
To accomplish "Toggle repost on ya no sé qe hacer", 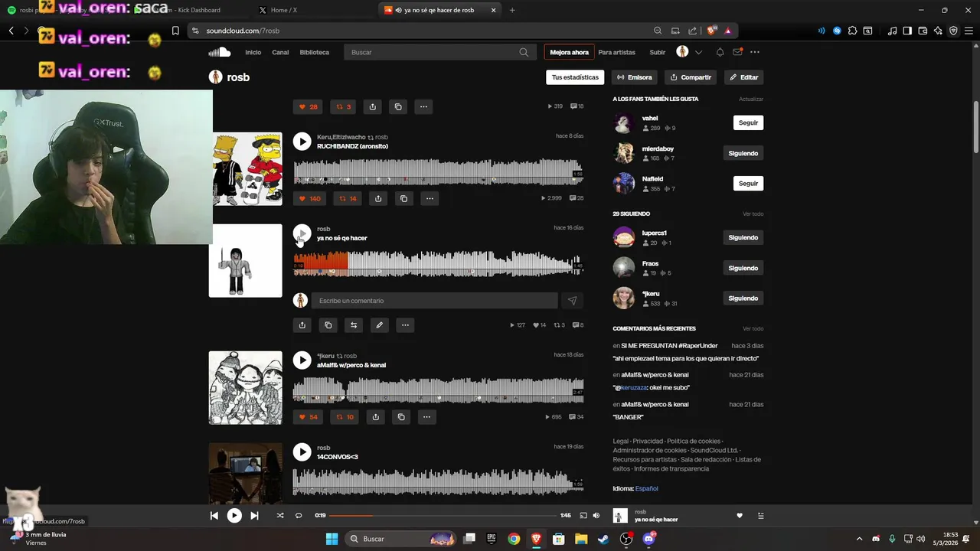I will pos(354,325).
